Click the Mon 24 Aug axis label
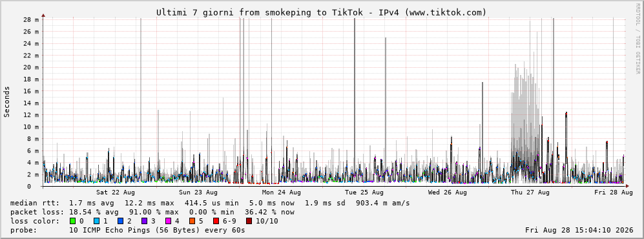644x239 pixels. (282, 192)
